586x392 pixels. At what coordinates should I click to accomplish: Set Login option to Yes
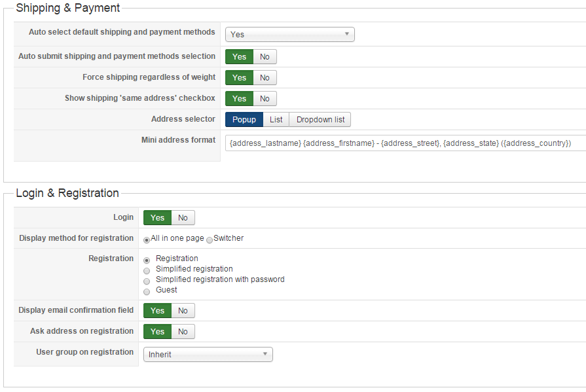(157, 218)
